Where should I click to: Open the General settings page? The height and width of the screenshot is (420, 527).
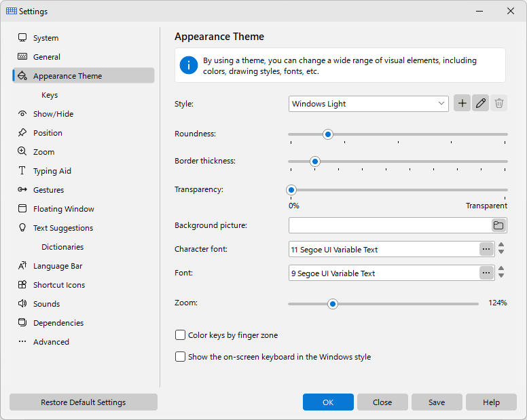click(x=84, y=57)
